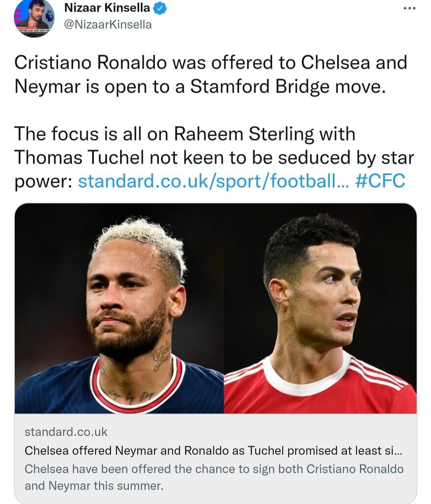
Task: Click the blue verified badge
Action: click(161, 8)
